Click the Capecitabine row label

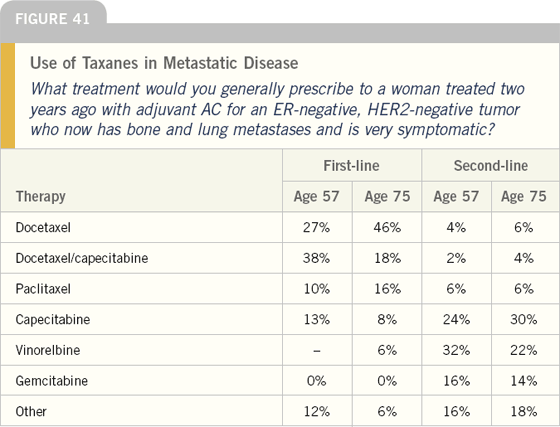[x=53, y=319]
